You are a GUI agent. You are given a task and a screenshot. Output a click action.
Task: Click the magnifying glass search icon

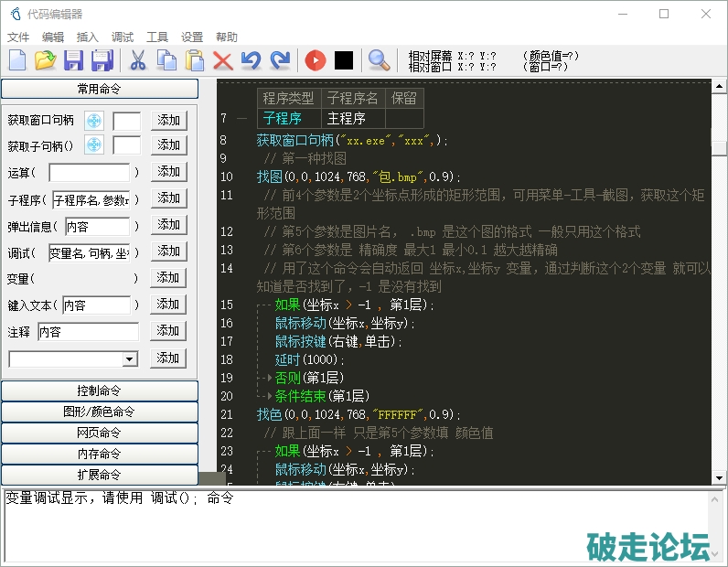pos(378,61)
